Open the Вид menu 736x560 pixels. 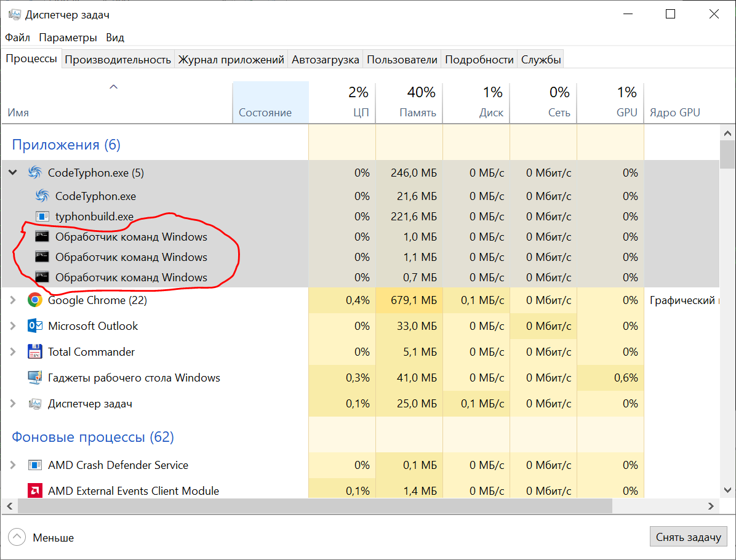pos(115,38)
